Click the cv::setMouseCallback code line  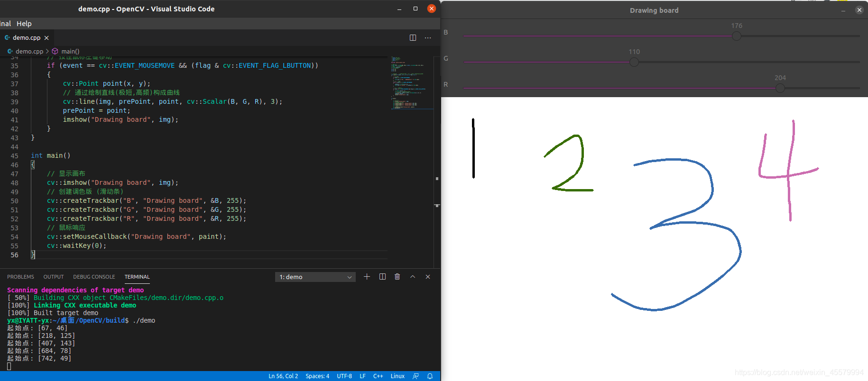(137, 236)
